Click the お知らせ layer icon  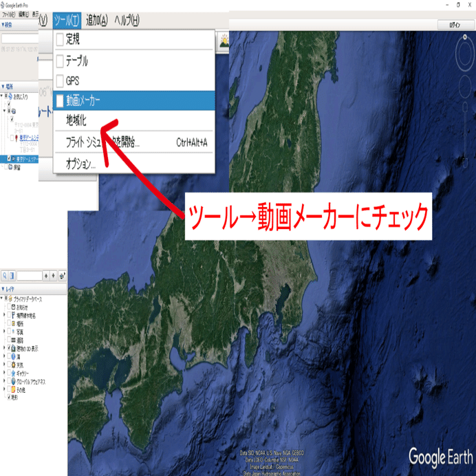tap(13, 307)
